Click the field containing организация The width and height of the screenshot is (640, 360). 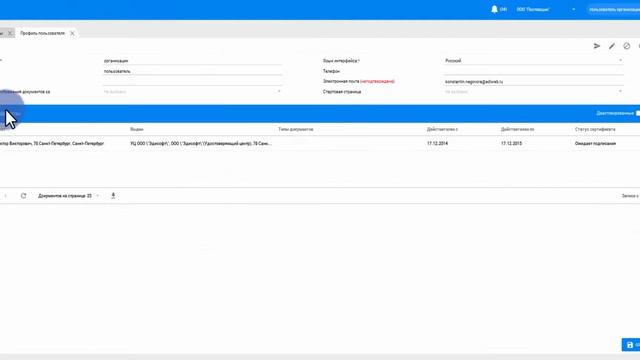click(x=192, y=60)
